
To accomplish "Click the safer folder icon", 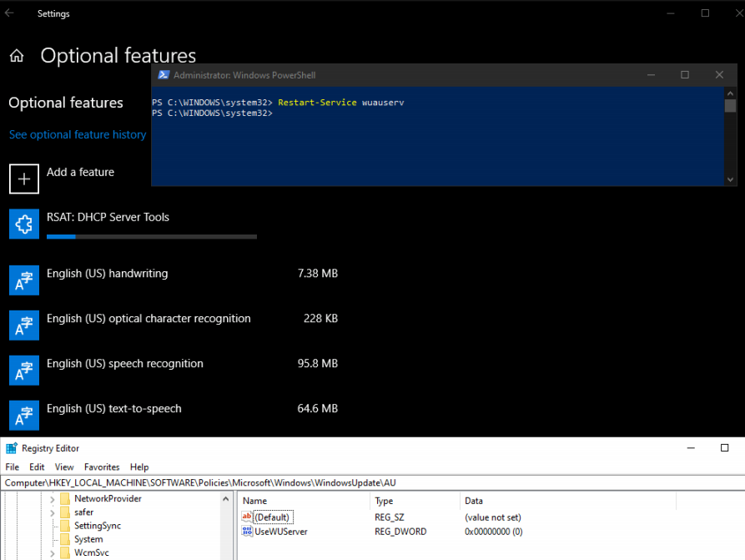I will coord(65,512).
